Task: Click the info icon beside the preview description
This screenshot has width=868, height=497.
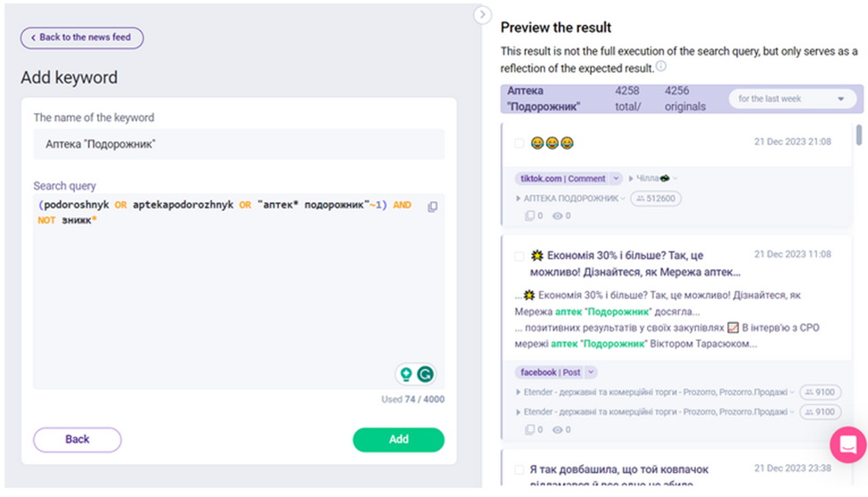Action: pyautogui.click(x=661, y=67)
